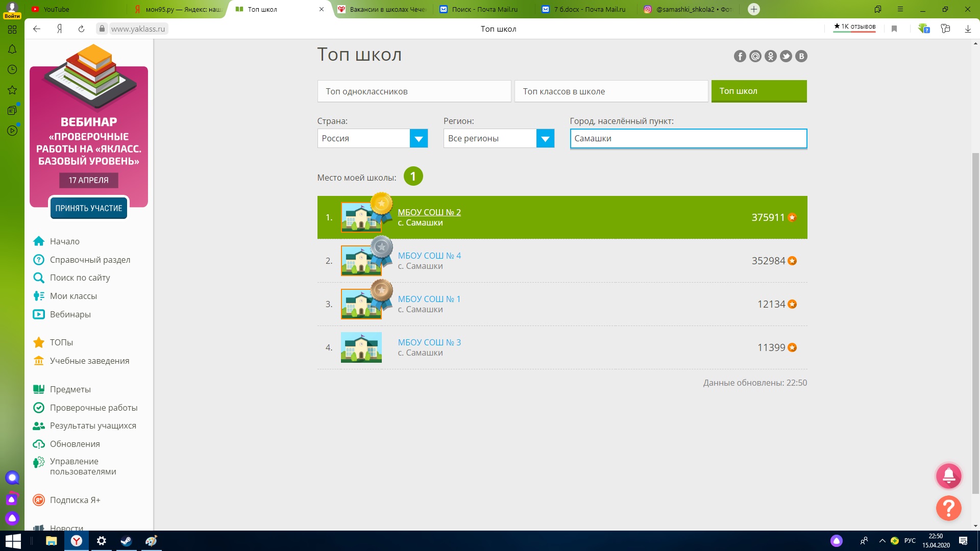Share page via VK icon

[x=801, y=57]
